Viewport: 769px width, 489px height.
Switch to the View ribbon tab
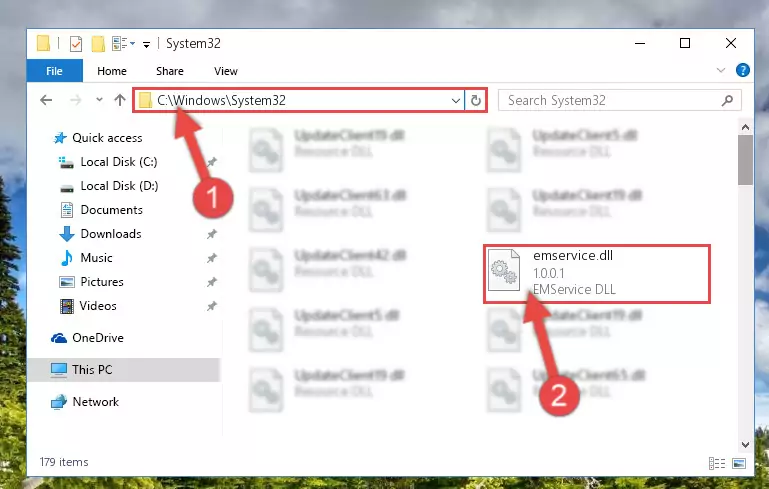click(x=226, y=71)
